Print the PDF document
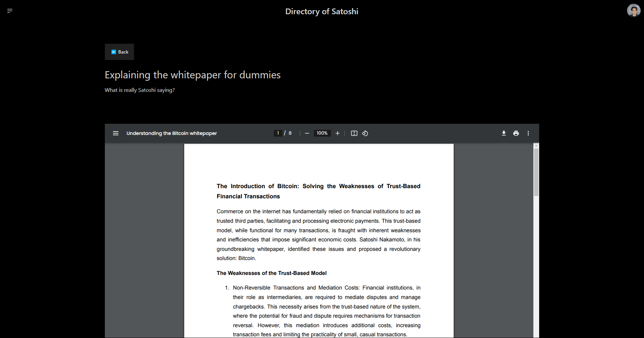The width and height of the screenshot is (644, 338). tap(516, 133)
